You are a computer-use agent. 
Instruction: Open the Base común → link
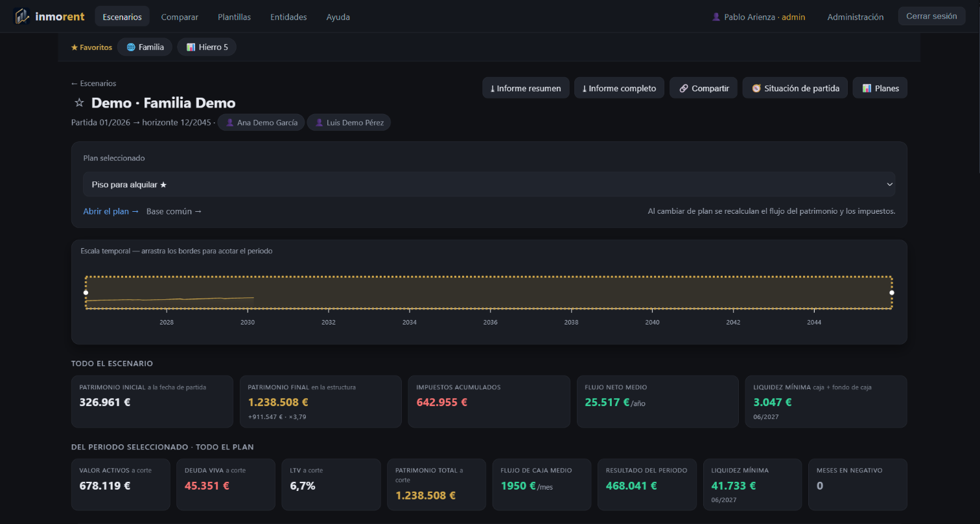174,211
